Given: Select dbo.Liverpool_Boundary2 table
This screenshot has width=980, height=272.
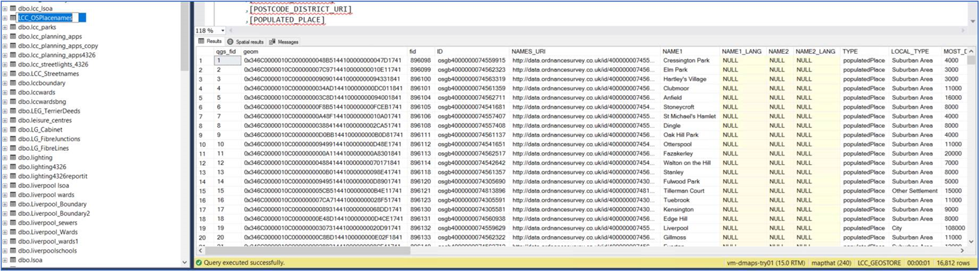Looking at the screenshot, I should tap(54, 214).
